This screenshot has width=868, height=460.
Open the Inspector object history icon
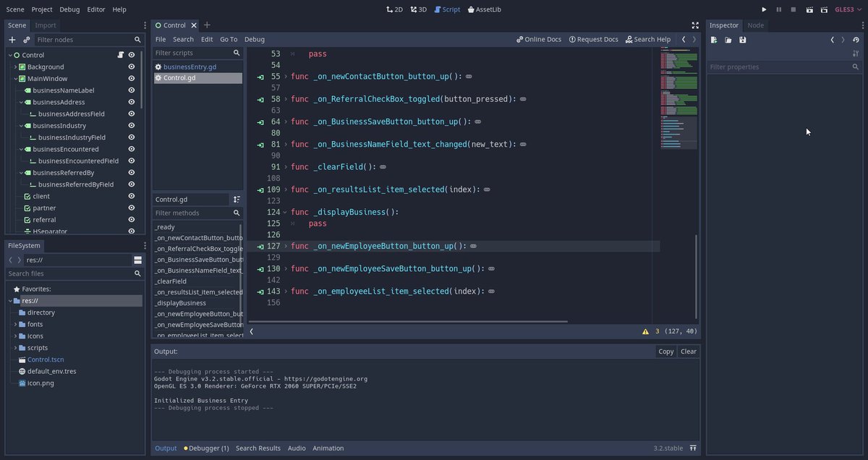pos(856,40)
